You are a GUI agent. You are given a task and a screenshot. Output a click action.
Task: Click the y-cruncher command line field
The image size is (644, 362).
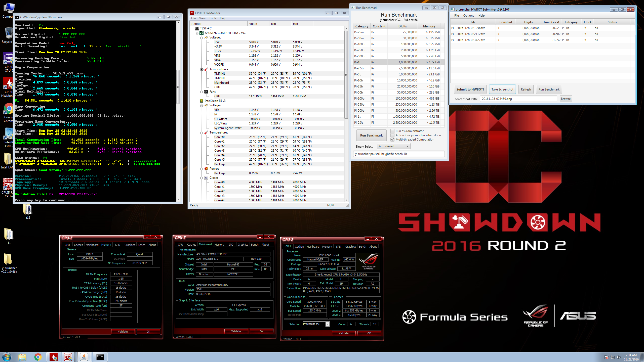[399, 154]
